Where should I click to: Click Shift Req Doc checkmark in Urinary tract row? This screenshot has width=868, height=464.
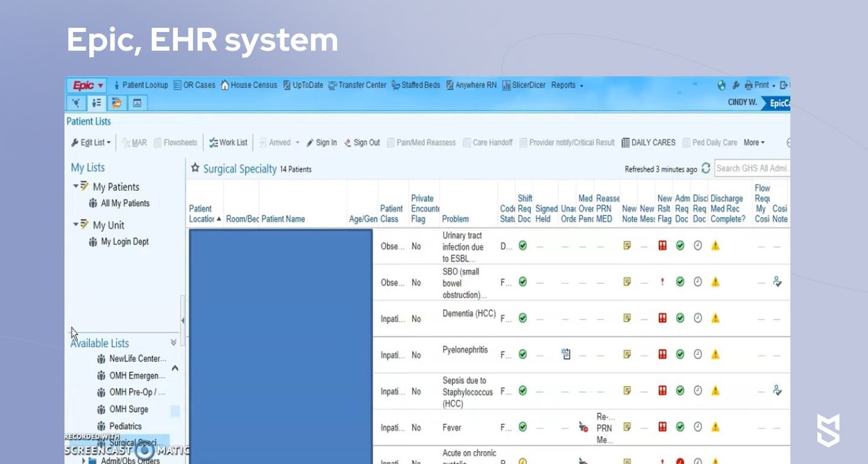[523, 246]
